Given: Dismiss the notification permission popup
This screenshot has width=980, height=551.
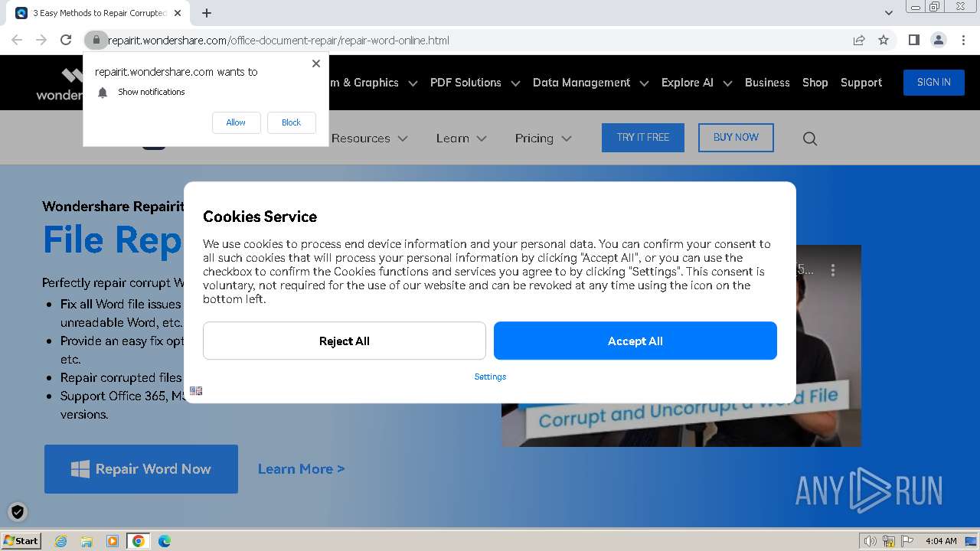Looking at the screenshot, I should (316, 64).
